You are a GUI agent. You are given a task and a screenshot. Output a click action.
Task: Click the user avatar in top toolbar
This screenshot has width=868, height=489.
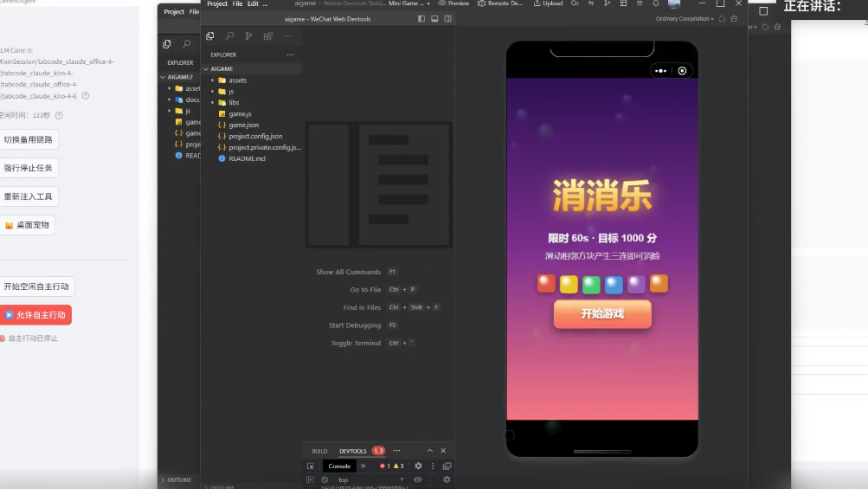point(674,3)
